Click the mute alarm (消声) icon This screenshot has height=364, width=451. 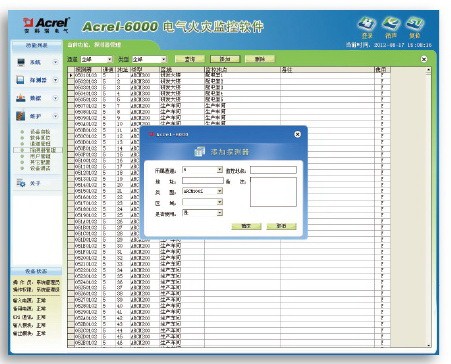click(x=391, y=24)
